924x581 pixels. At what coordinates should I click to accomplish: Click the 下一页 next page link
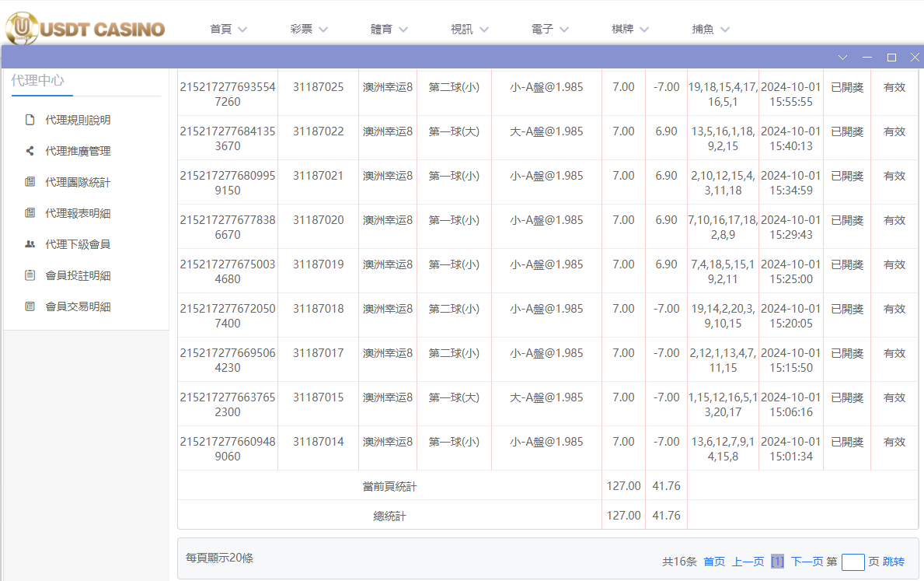click(x=807, y=562)
